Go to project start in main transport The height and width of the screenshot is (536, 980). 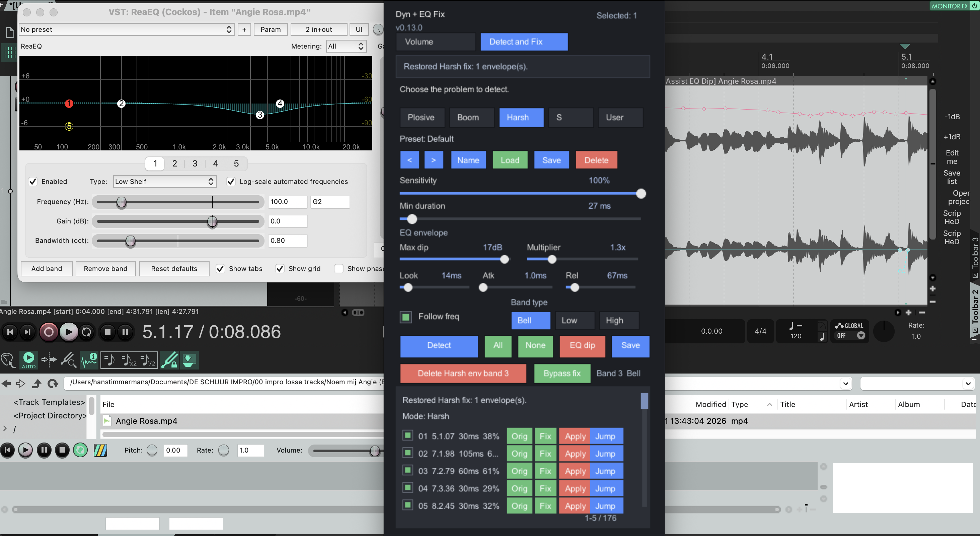pos(10,332)
